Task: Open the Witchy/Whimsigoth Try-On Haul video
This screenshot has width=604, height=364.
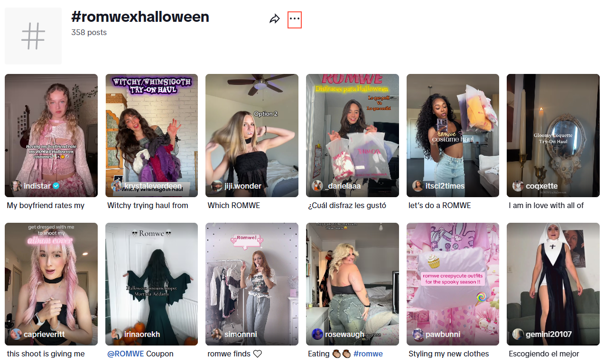Action: click(x=152, y=136)
